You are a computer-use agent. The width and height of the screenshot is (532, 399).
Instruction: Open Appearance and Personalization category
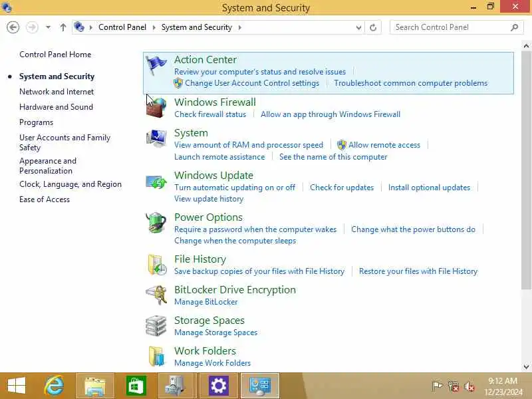[x=48, y=166]
